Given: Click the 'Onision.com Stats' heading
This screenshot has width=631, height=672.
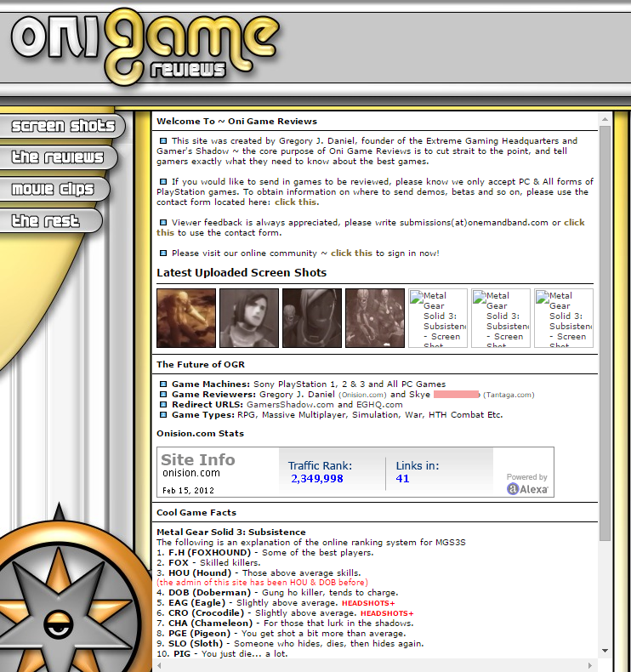Looking at the screenshot, I should pyautogui.click(x=200, y=434).
